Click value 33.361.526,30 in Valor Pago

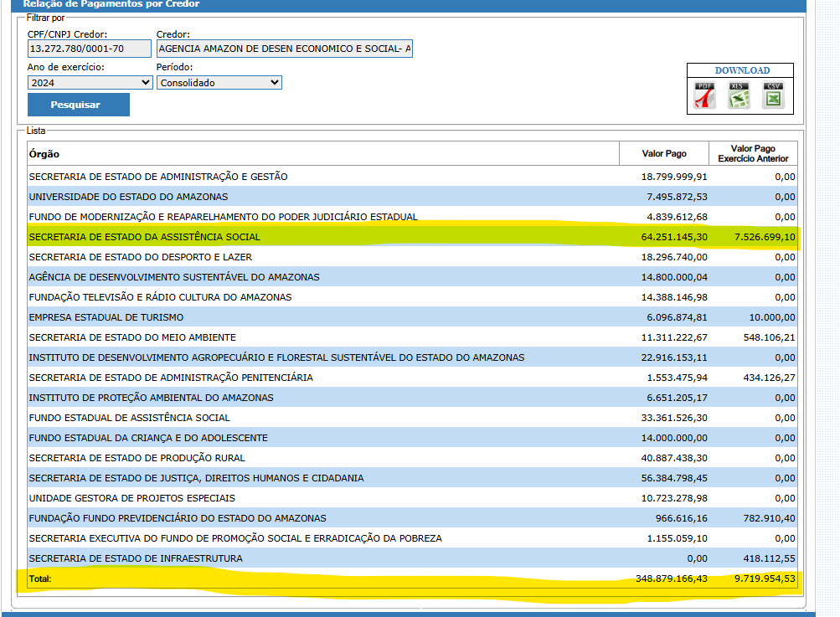(674, 418)
